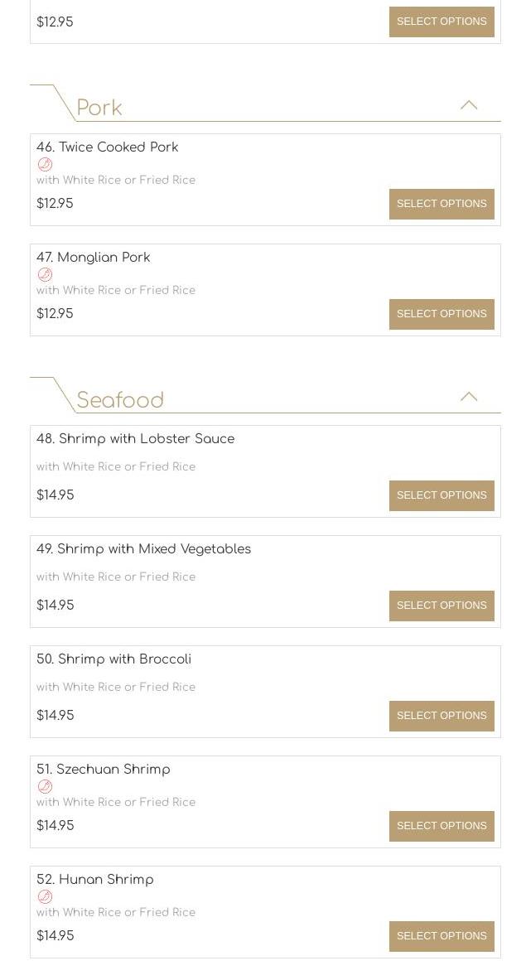Click spicy icon under Monglian Pork
Image resolution: width=526 pixels, height=980 pixels.
click(x=45, y=274)
